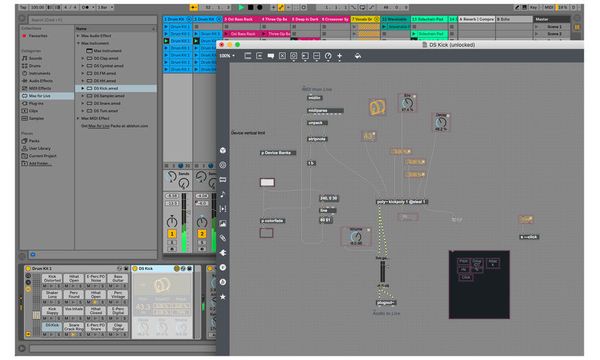
Task: Select Drums category in browser
Action: 34,66
